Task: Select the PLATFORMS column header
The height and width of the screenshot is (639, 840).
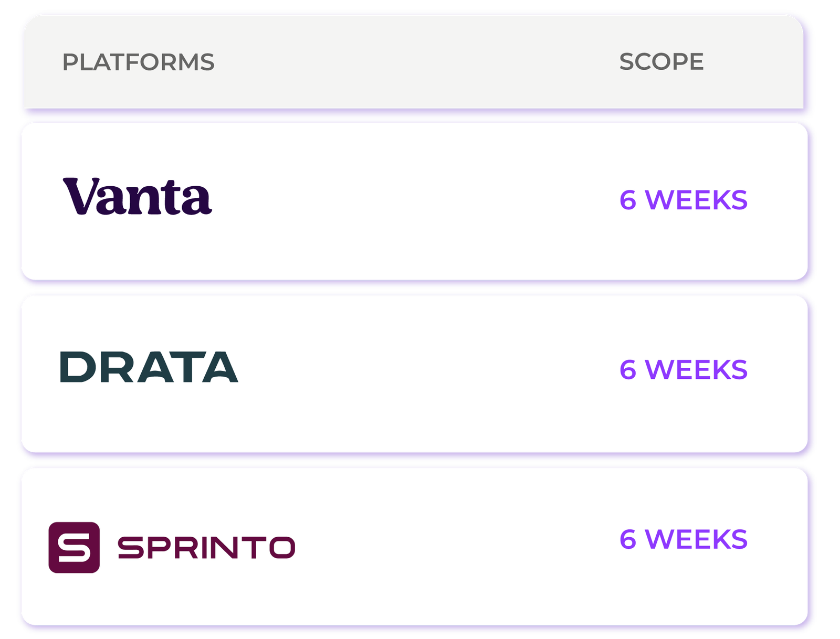Action: 138,62
